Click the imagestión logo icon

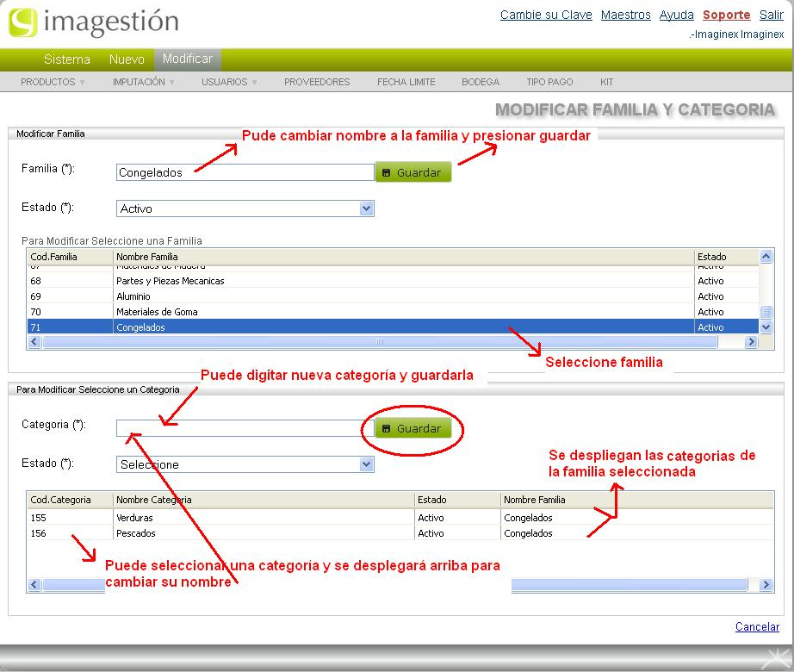coord(22,22)
